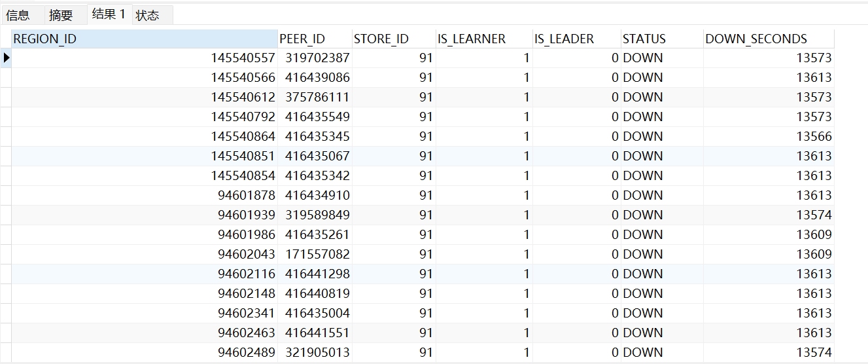
Task: Click the REGION_ID cell 94602489
Action: 246,352
